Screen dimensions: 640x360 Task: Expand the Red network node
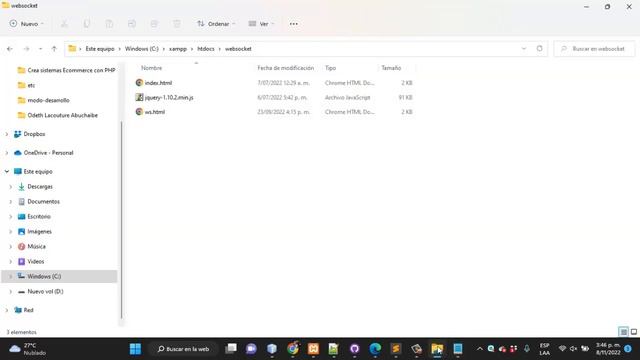pyautogui.click(x=7, y=310)
